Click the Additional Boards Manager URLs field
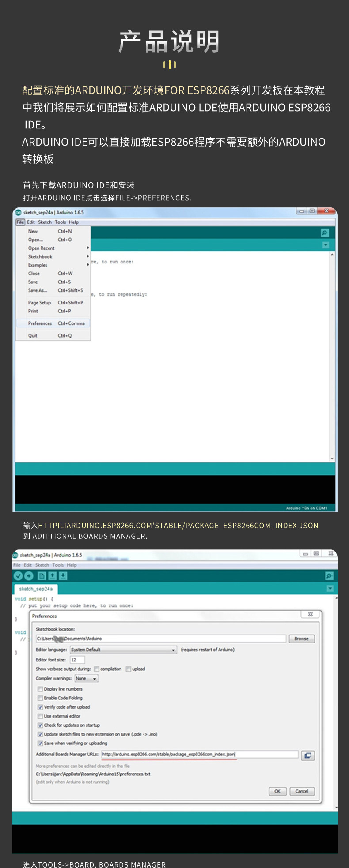The width and height of the screenshot is (349, 868). (200, 755)
